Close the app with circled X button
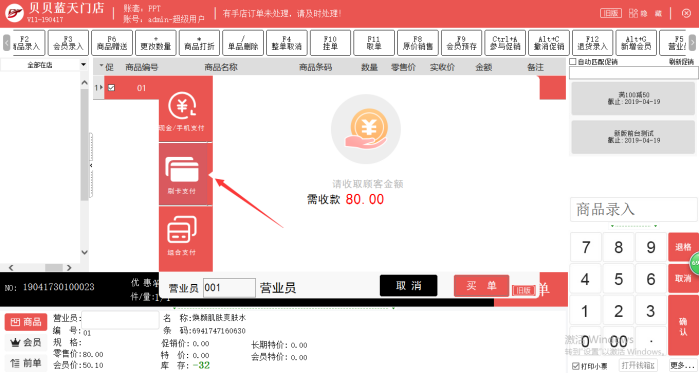Screen dimensions: 700x373 coord(687,13)
